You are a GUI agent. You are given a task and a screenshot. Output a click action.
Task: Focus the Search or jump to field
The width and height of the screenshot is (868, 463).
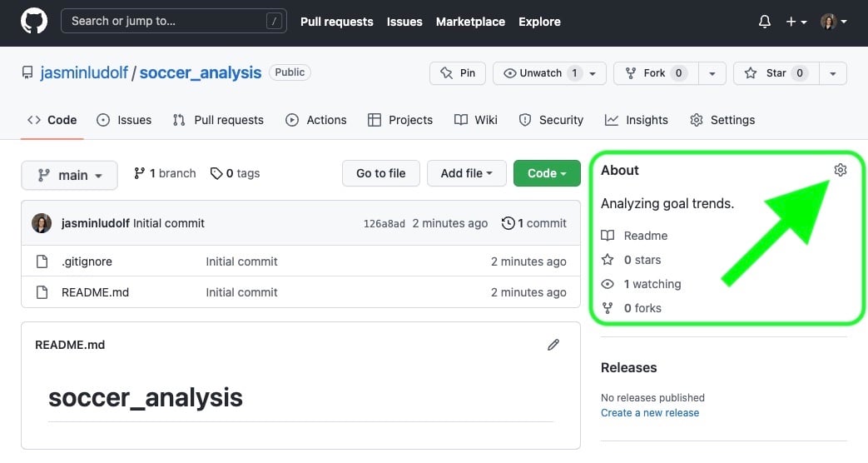174,21
